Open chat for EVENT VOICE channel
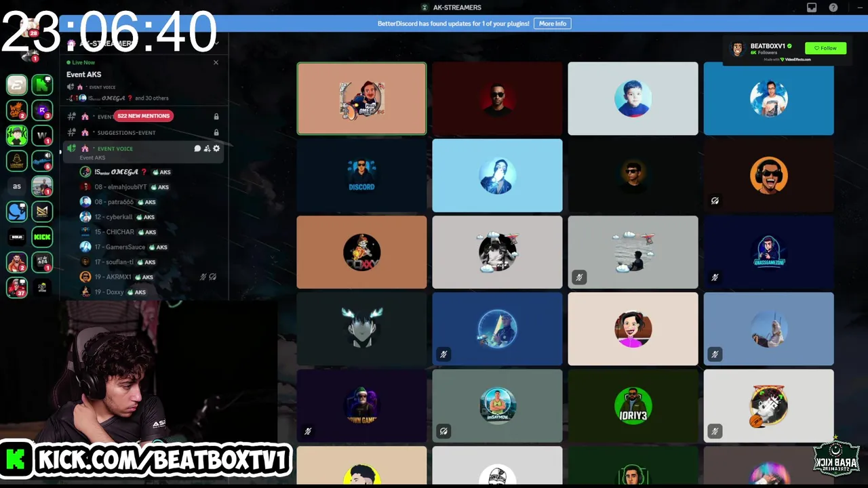This screenshot has width=868, height=488. (x=197, y=148)
